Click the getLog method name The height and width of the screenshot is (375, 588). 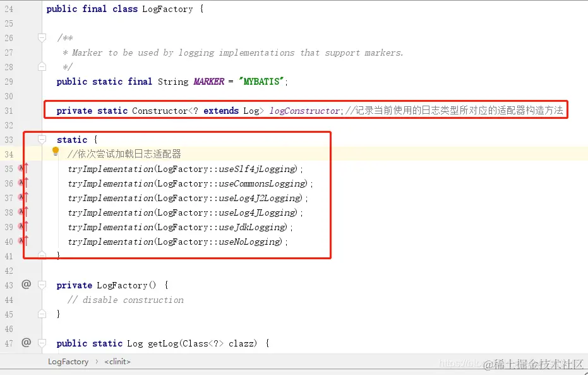click(x=163, y=343)
